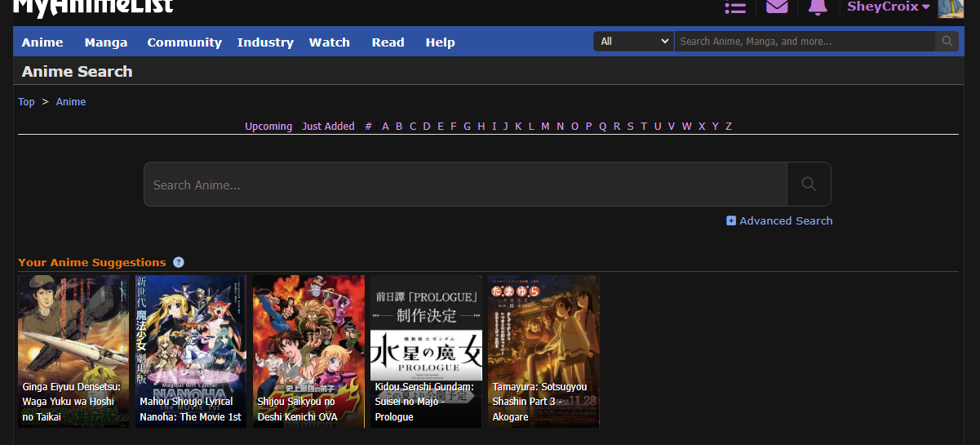Open the Anime menu
Image resolution: width=980 pixels, height=445 pixels.
pos(42,42)
